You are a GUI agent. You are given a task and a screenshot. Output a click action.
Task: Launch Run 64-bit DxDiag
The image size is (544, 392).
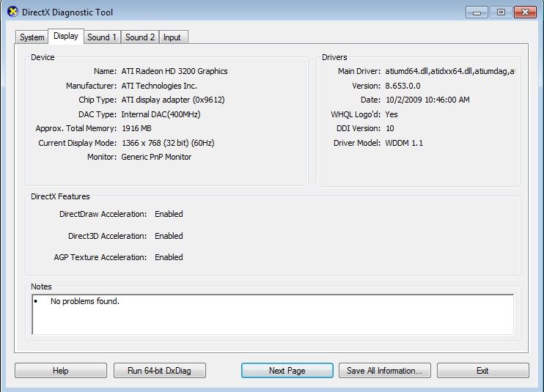point(160,371)
